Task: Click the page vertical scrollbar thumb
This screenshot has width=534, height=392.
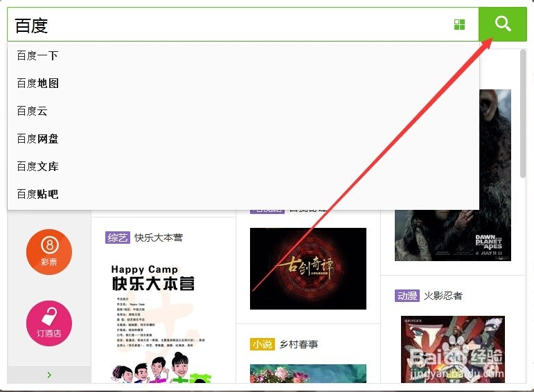Action: pyautogui.click(x=523, y=114)
